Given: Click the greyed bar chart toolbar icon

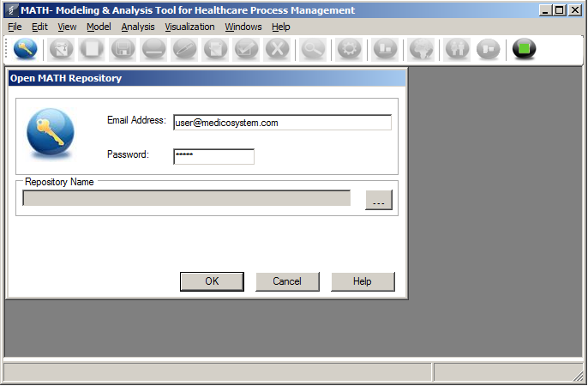Looking at the screenshot, I should pos(385,49).
